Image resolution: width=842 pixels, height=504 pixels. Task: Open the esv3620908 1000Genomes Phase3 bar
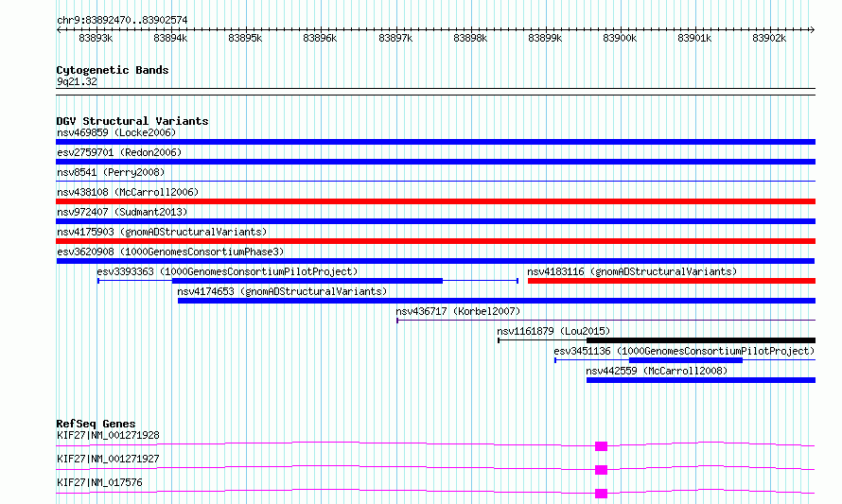tap(435, 261)
